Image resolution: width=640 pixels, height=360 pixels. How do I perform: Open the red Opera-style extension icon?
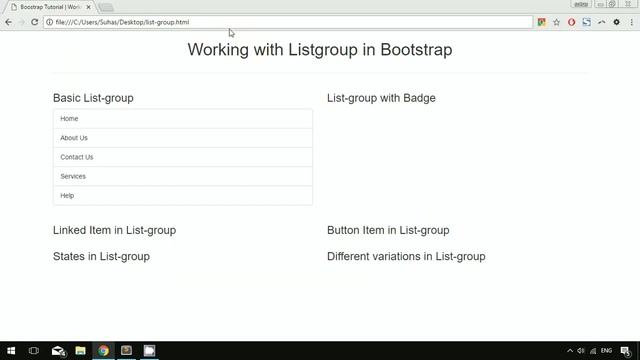(x=571, y=22)
